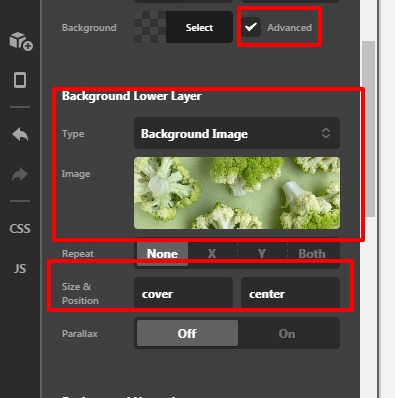
Task: Open the add element cube icon
Action: (21, 41)
